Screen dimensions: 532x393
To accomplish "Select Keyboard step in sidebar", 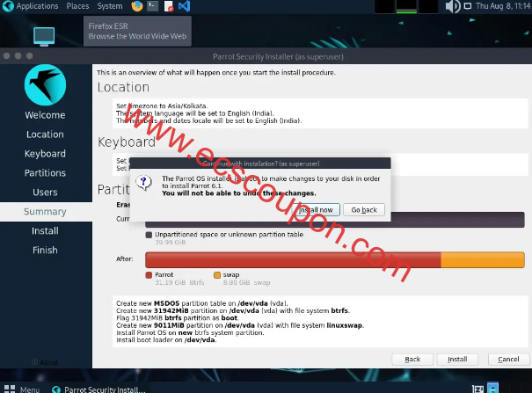I will (45, 154).
